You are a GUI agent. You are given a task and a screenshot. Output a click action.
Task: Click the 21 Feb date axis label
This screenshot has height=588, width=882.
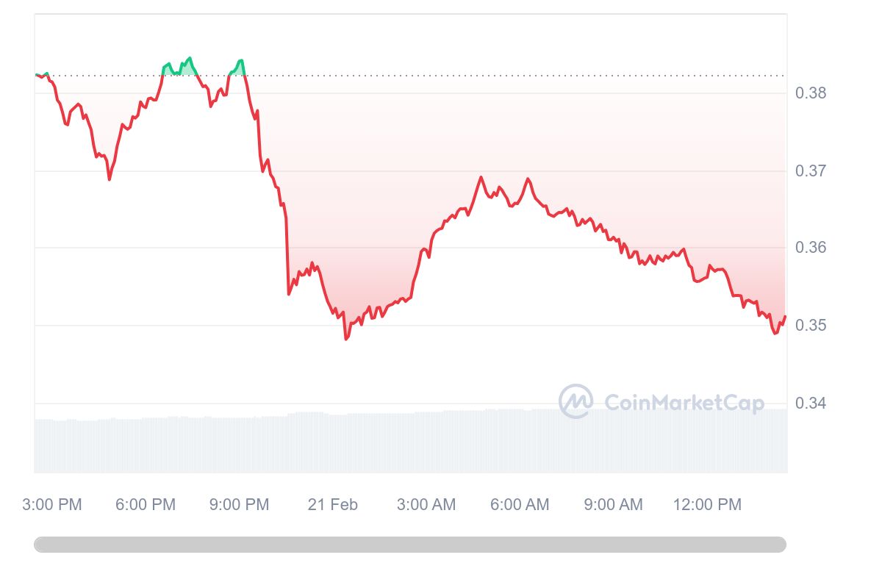(x=333, y=505)
